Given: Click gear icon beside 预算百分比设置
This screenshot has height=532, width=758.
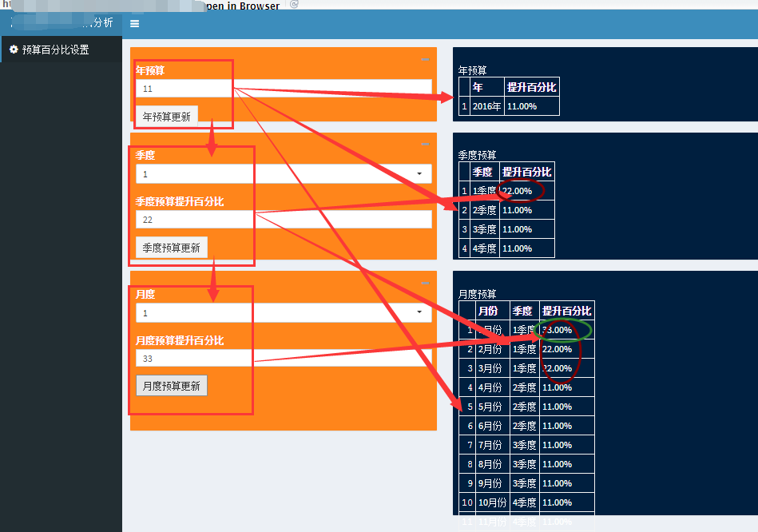Looking at the screenshot, I should tap(14, 50).
